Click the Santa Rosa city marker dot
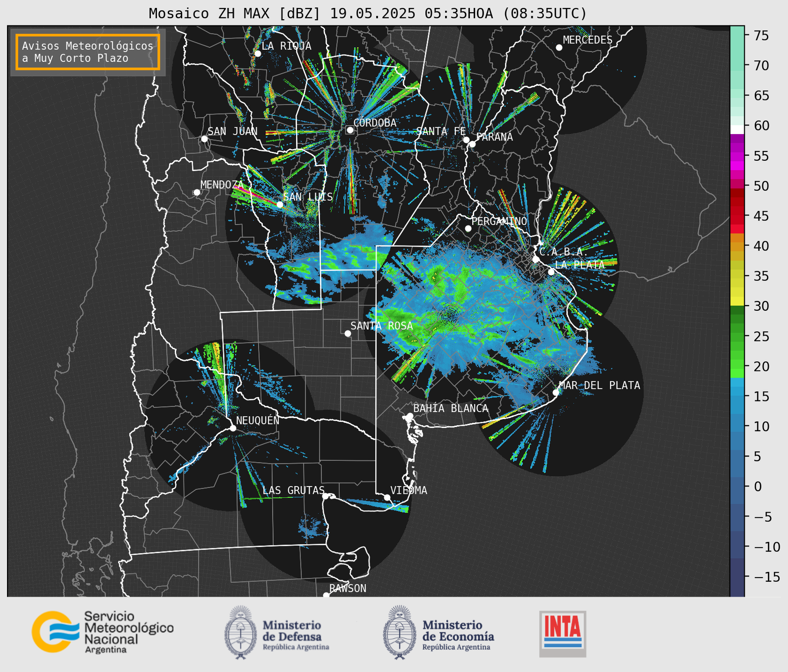 [348, 333]
